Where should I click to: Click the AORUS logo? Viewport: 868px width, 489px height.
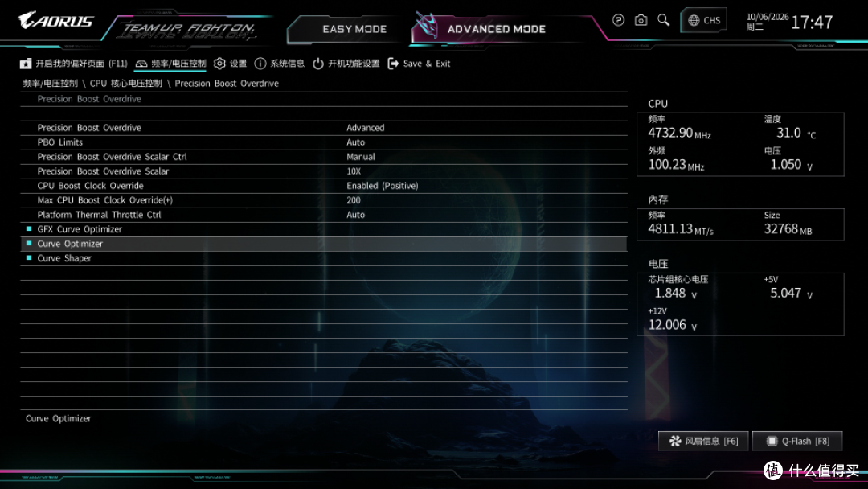coord(55,21)
